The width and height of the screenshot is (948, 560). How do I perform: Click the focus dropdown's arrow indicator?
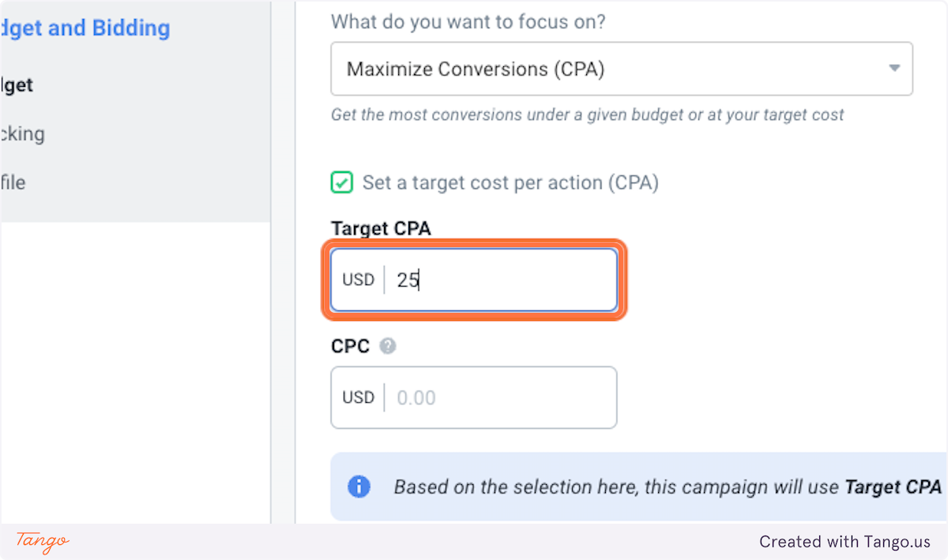(x=894, y=69)
